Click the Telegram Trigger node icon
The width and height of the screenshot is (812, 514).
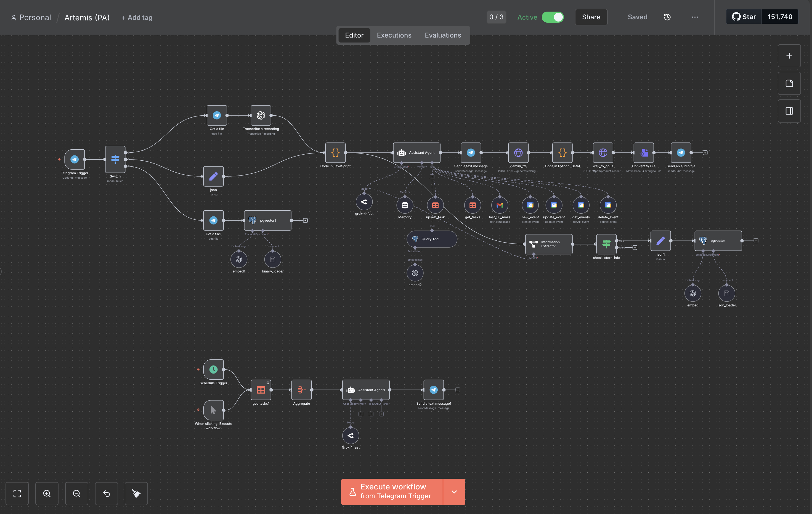click(75, 159)
